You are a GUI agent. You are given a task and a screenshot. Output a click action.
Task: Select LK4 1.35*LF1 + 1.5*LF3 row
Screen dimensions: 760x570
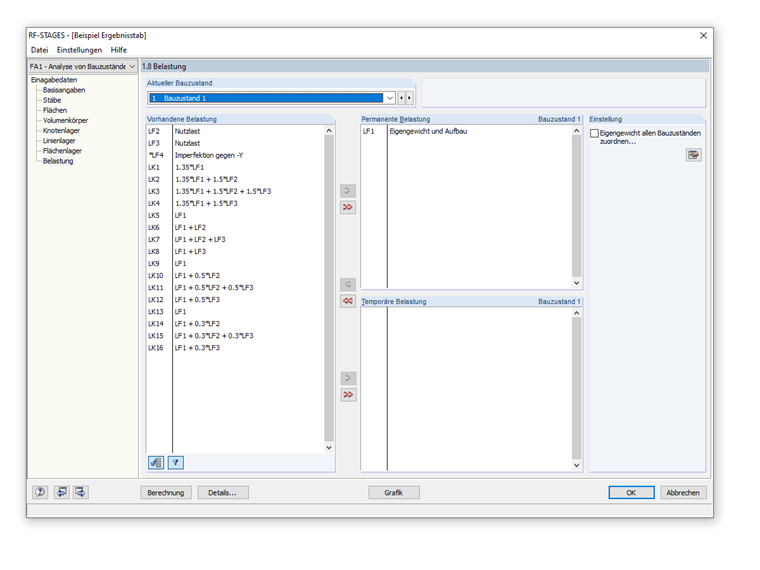pyautogui.click(x=235, y=204)
